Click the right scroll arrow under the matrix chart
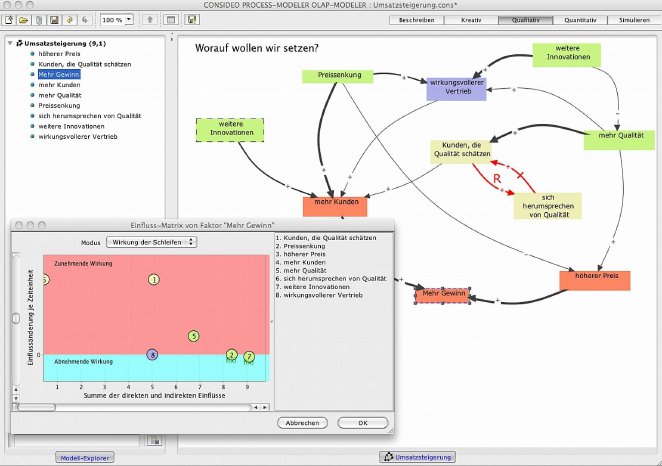The height and width of the screenshot is (466, 662). [x=265, y=407]
